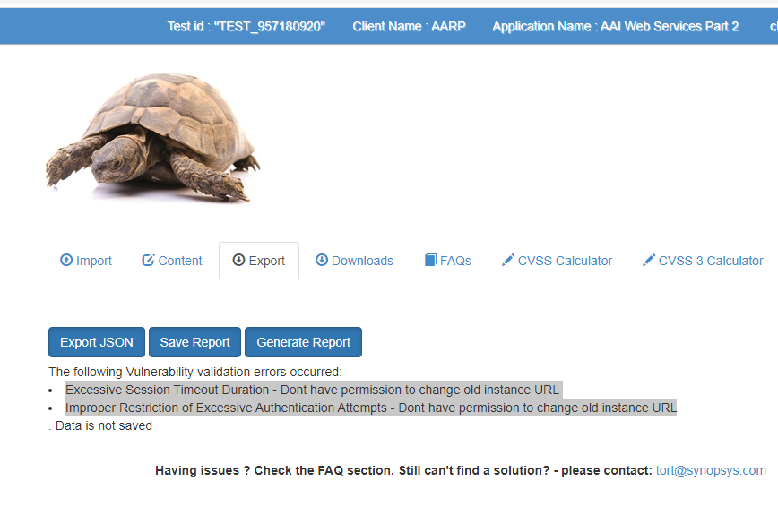Open the tort@synopsys.com email link
The height and width of the screenshot is (532, 778).
711,470
